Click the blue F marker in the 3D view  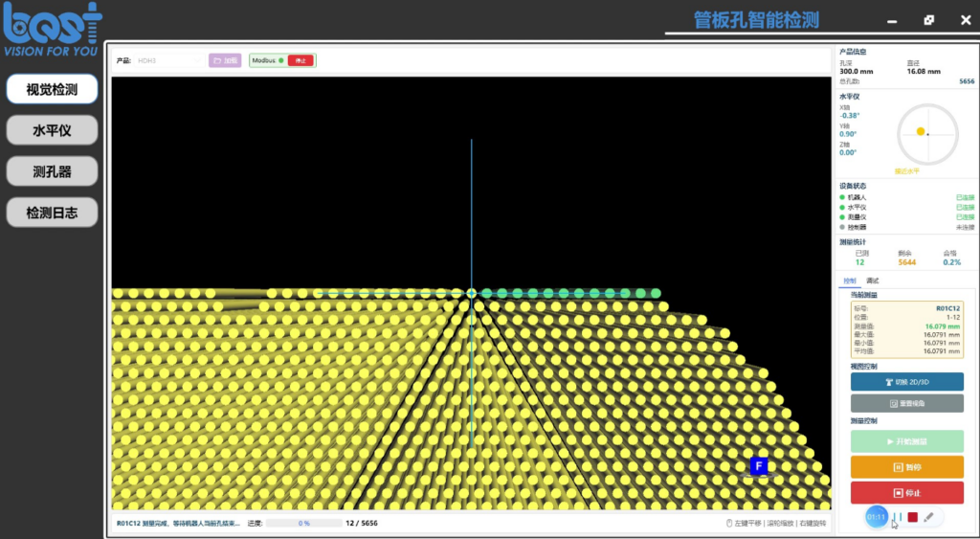point(759,466)
